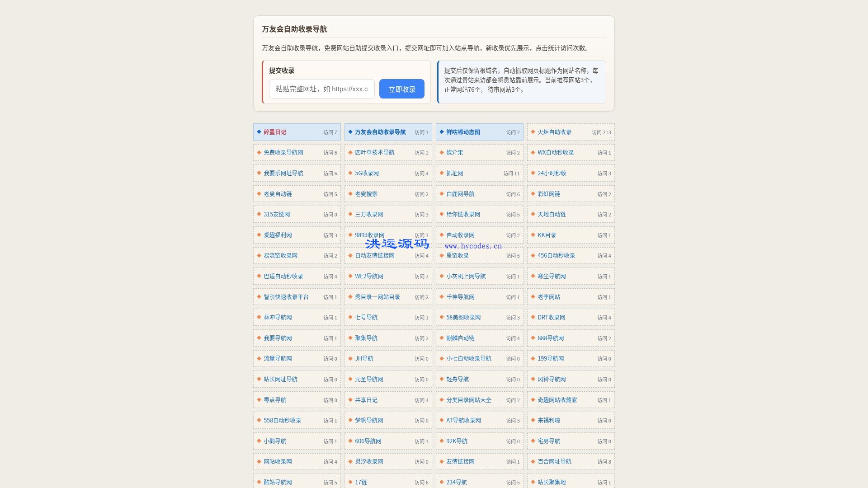Viewport: 868px width, 488px height.
Task: Visit the 鲜咕嘟动态图 entry
Action: click(463, 132)
